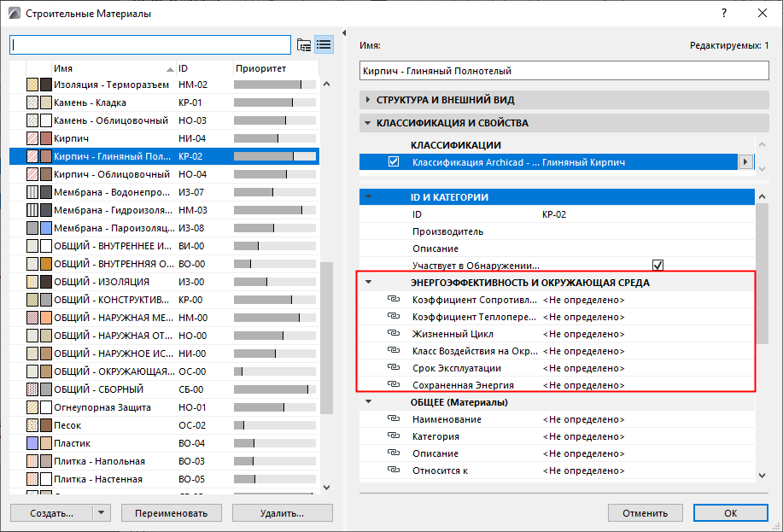Confirm with OK button
Screen dimensions: 783x532
coord(731,513)
